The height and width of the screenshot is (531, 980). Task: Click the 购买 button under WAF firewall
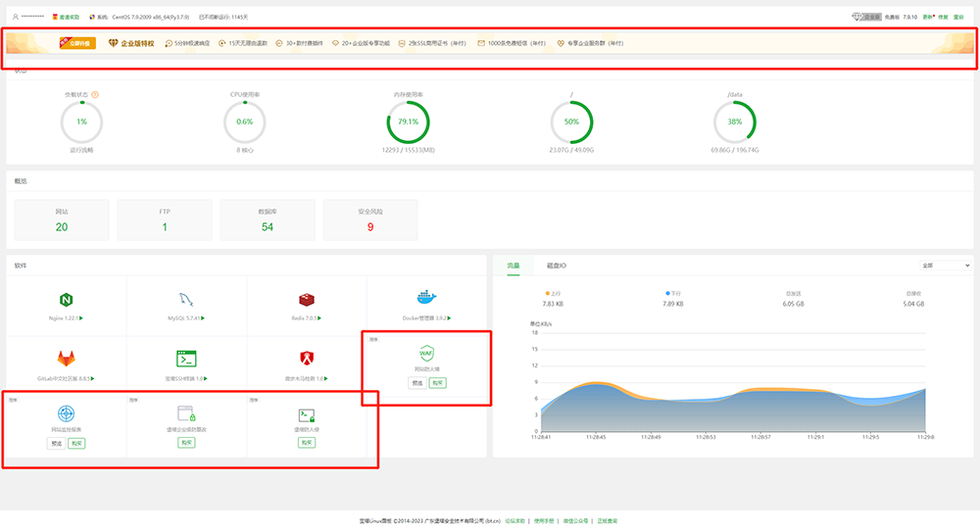437,383
